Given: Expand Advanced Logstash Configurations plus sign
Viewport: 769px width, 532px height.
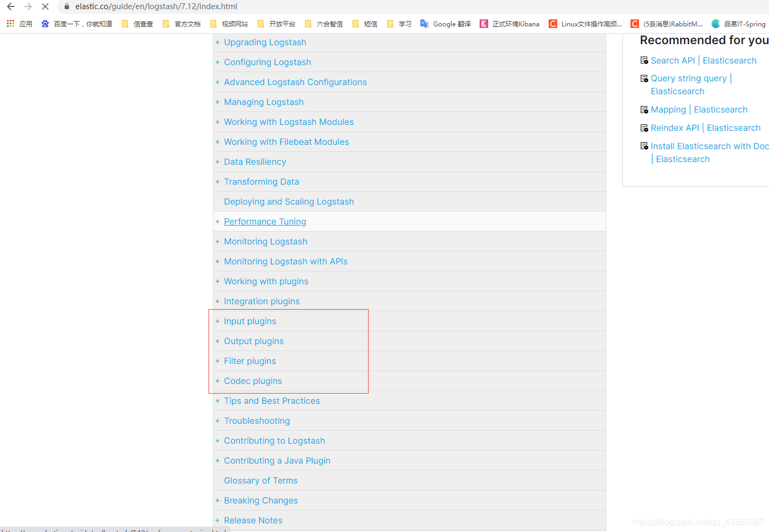Looking at the screenshot, I should click(217, 82).
